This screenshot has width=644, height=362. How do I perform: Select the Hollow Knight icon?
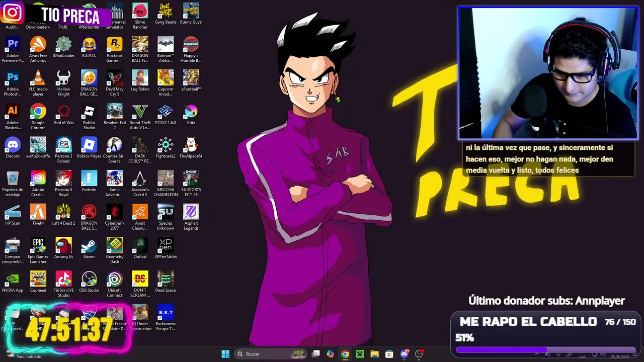(63, 83)
